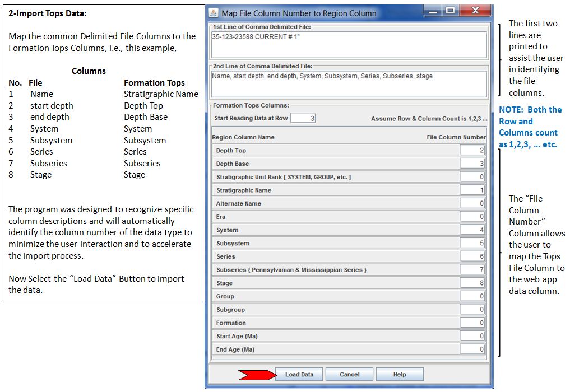Select the Depth Base column number field
This screenshot has height=392, width=570.
[x=472, y=164]
